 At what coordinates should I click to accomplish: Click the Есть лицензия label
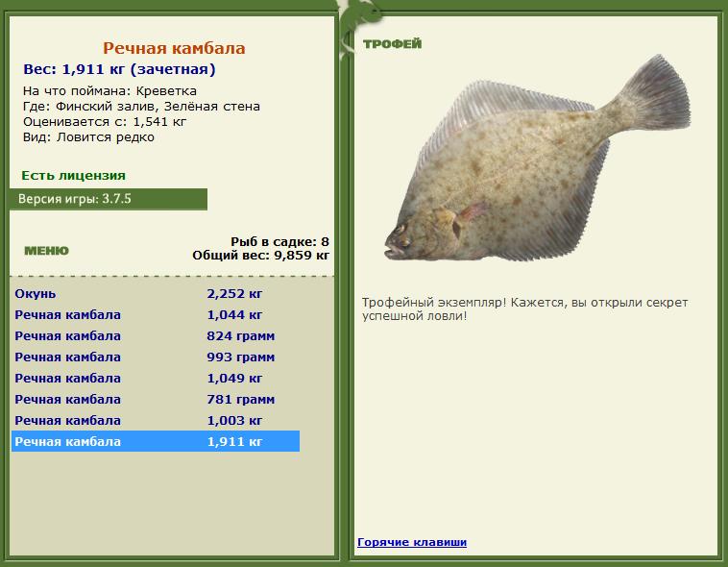click(x=73, y=176)
